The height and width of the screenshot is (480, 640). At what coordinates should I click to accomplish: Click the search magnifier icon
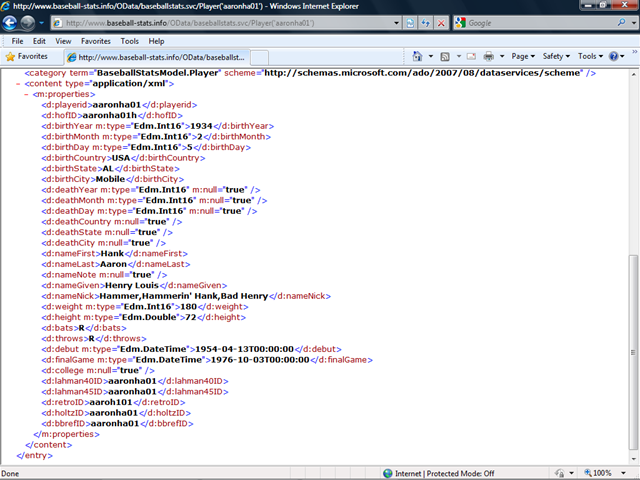coord(621,22)
